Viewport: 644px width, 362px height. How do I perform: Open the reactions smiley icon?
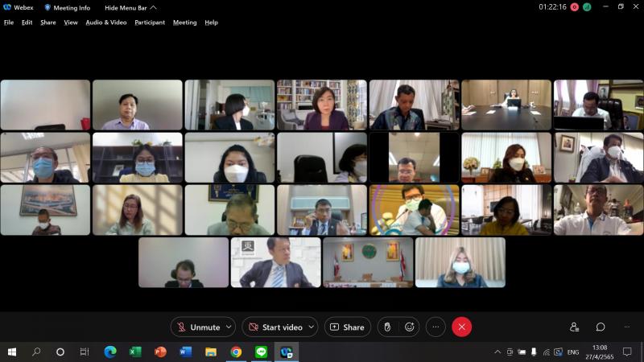coord(409,327)
